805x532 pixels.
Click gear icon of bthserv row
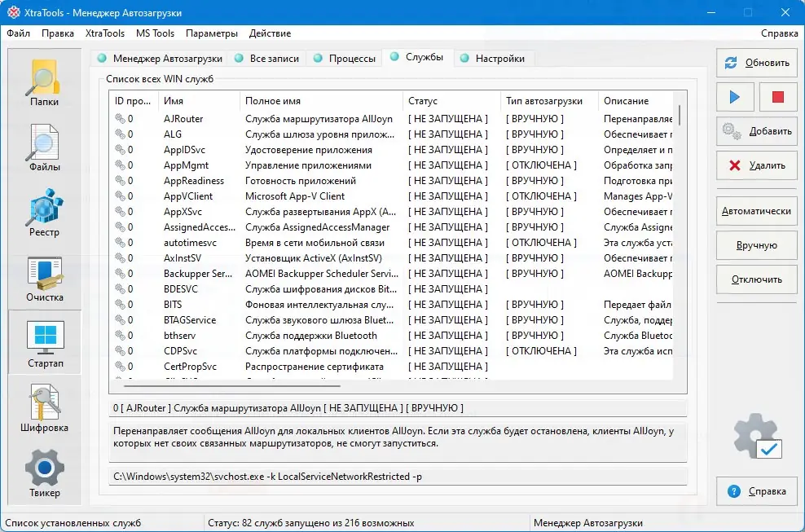120,336
